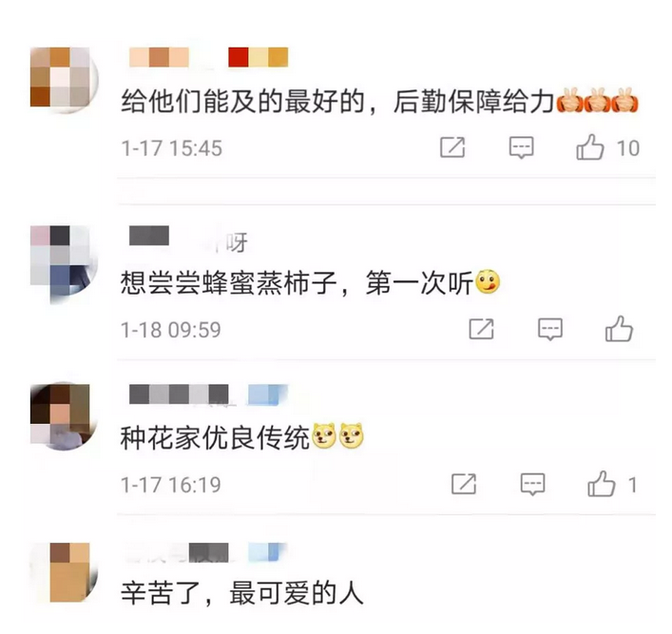Screen dimensions: 672x634
Task: Open username above 种花家优良传统 comment
Action: (208, 394)
